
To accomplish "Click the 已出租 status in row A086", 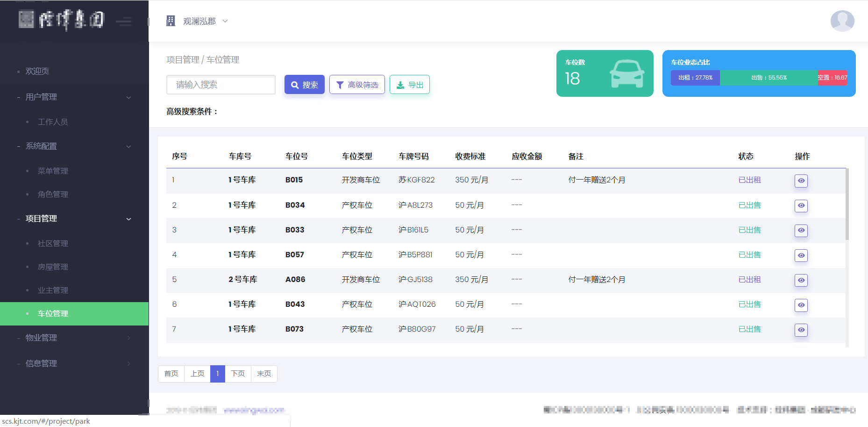I will (x=749, y=280).
